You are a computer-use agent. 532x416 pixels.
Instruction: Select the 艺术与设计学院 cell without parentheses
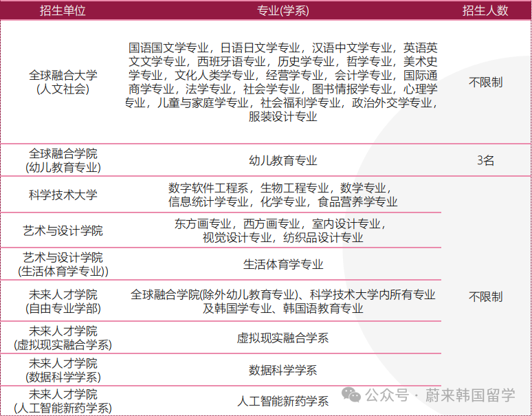63,230
